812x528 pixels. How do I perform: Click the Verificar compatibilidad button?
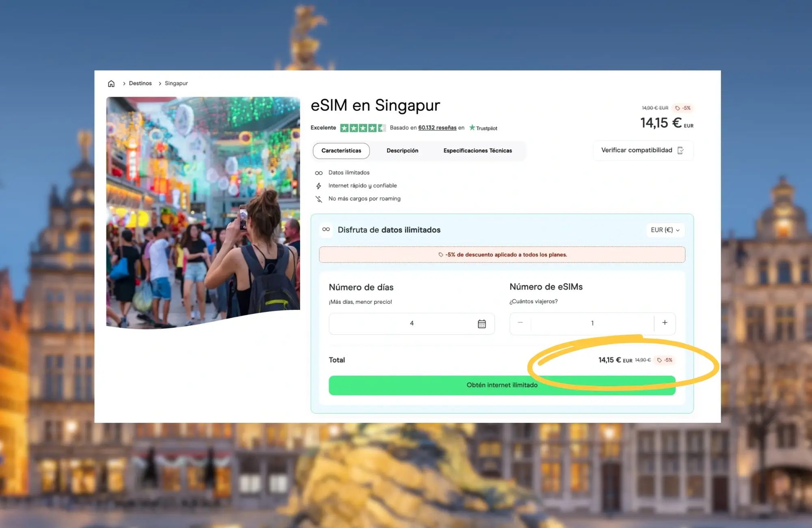coord(636,150)
